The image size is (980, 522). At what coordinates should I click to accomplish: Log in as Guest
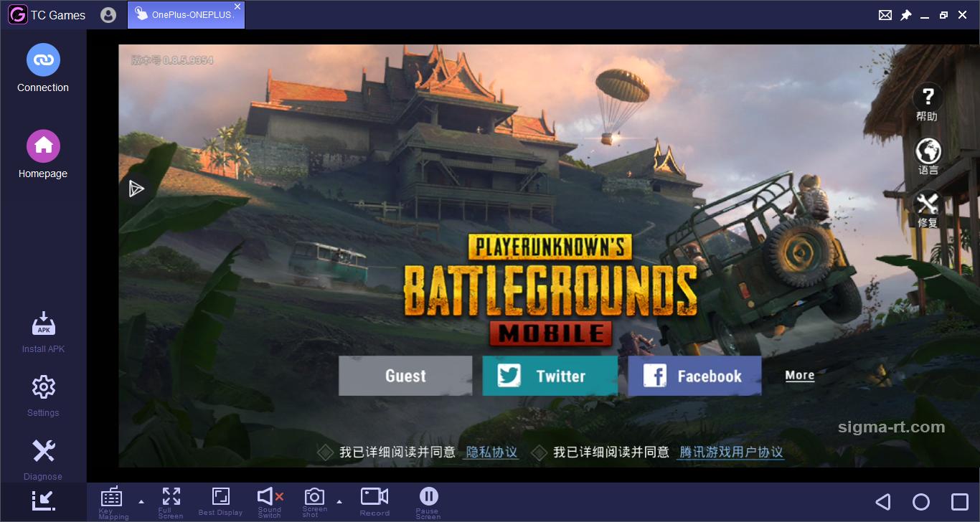coord(405,376)
